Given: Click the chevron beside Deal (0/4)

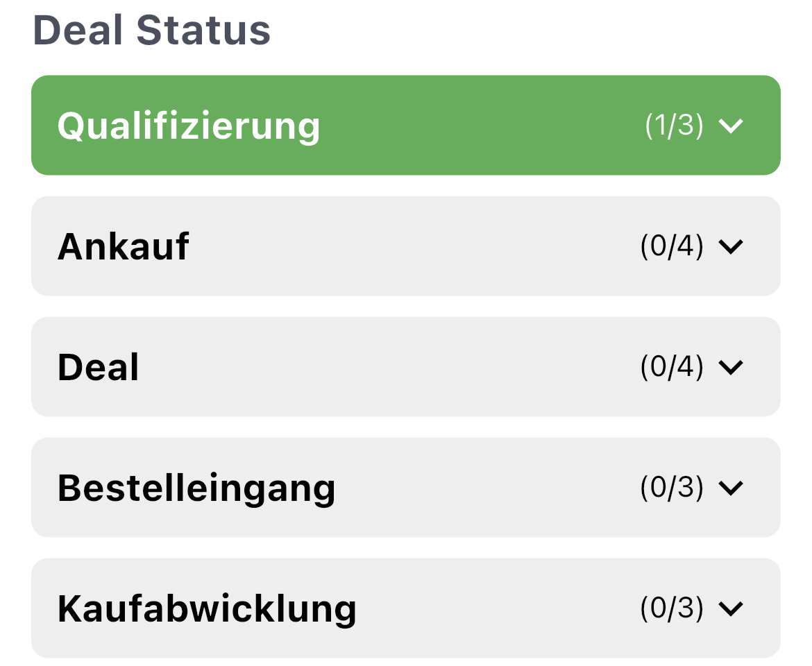Looking at the screenshot, I should point(731,367).
